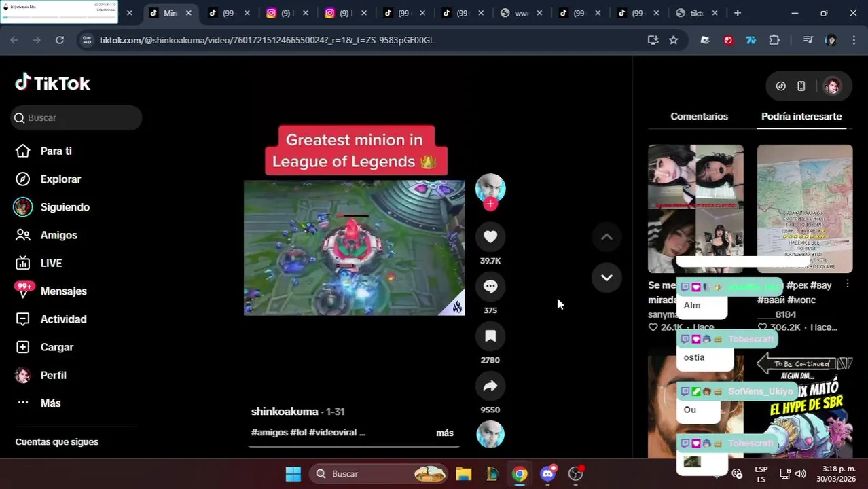Click the address bar URL
Image resolution: width=868 pixels, height=489 pixels.
pyautogui.click(x=266, y=40)
